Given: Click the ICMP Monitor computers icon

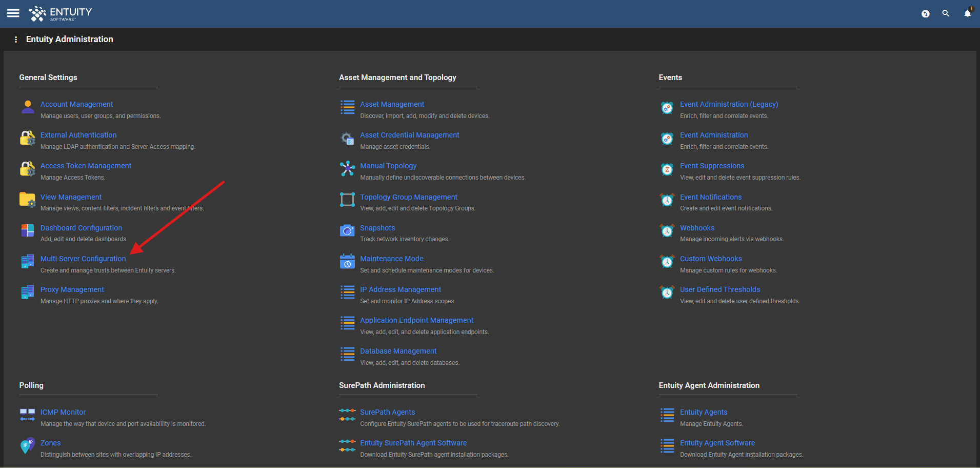Looking at the screenshot, I should click(x=28, y=415).
